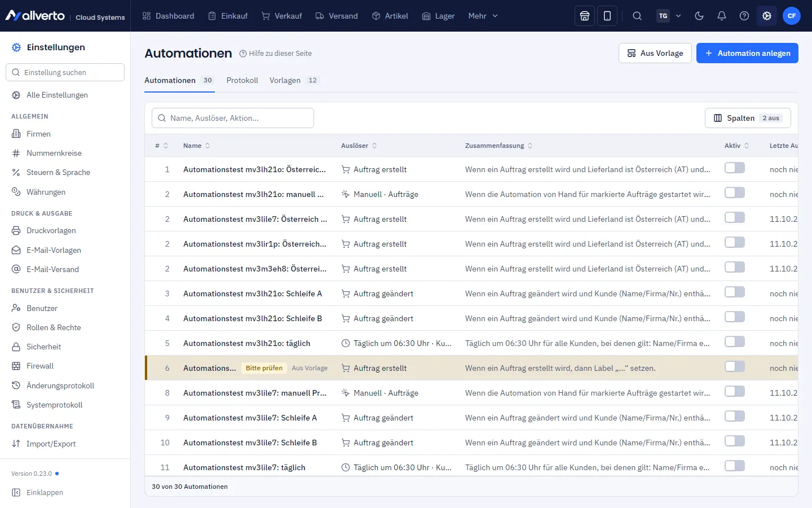This screenshot has width=812, height=508.
Task: Click the Name, Auslöser, Aktion search field
Action: [x=233, y=118]
